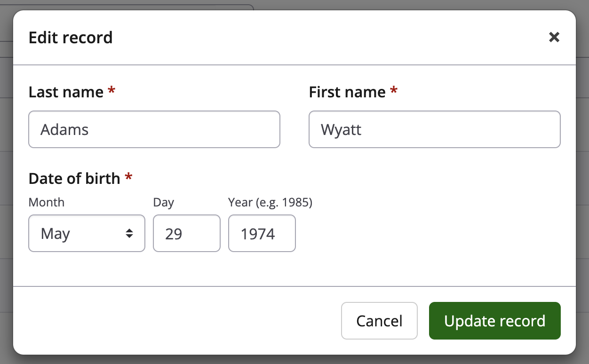Click the Last name label
589x364 pixels.
click(x=66, y=92)
